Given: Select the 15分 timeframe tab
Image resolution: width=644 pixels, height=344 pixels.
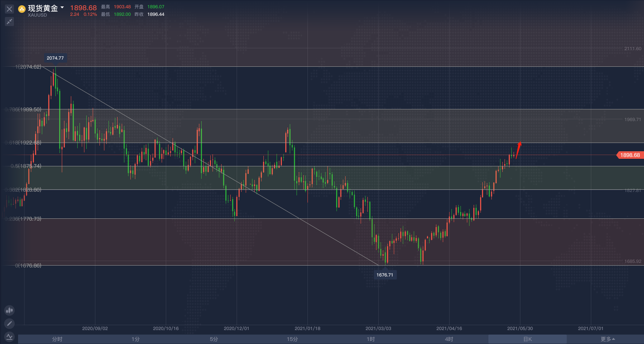Looking at the screenshot, I should point(292,339).
